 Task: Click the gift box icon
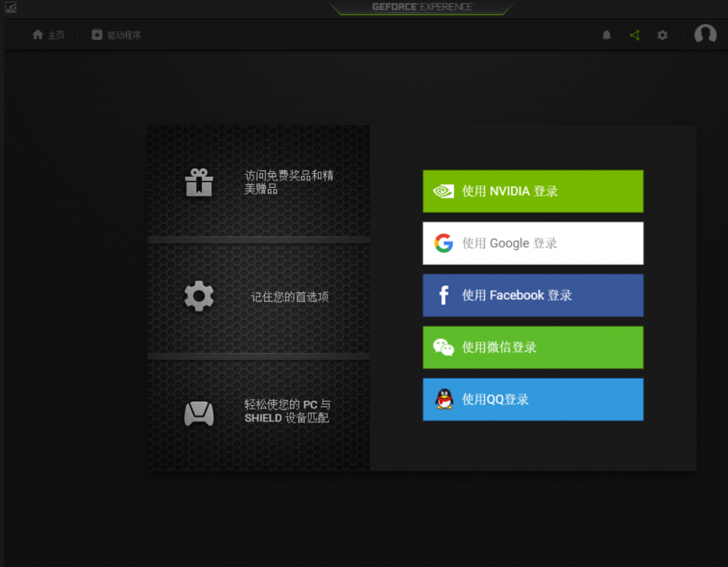pos(199,183)
